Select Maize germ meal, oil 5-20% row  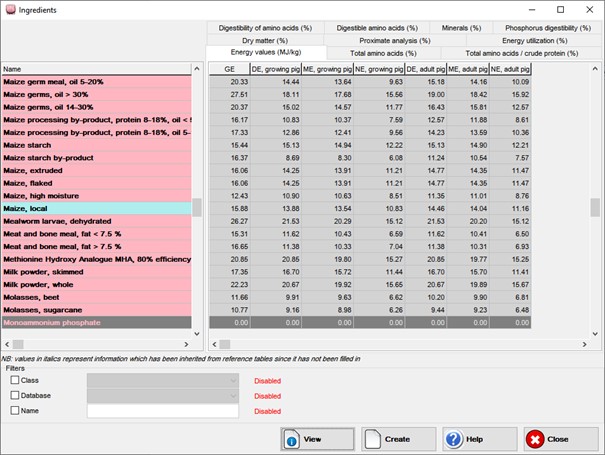[96, 82]
